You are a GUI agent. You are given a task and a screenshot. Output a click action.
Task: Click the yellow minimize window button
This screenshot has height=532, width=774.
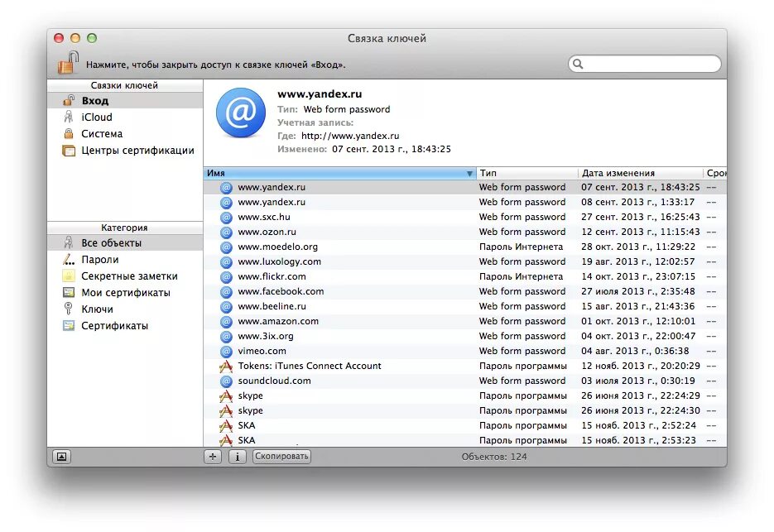[75, 38]
